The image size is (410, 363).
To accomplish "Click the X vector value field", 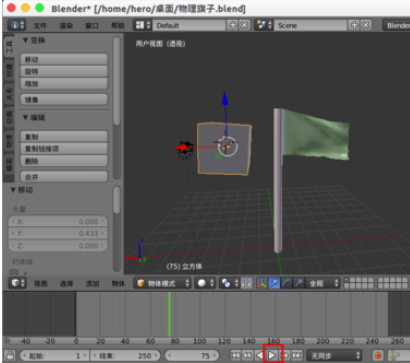I will (57, 221).
